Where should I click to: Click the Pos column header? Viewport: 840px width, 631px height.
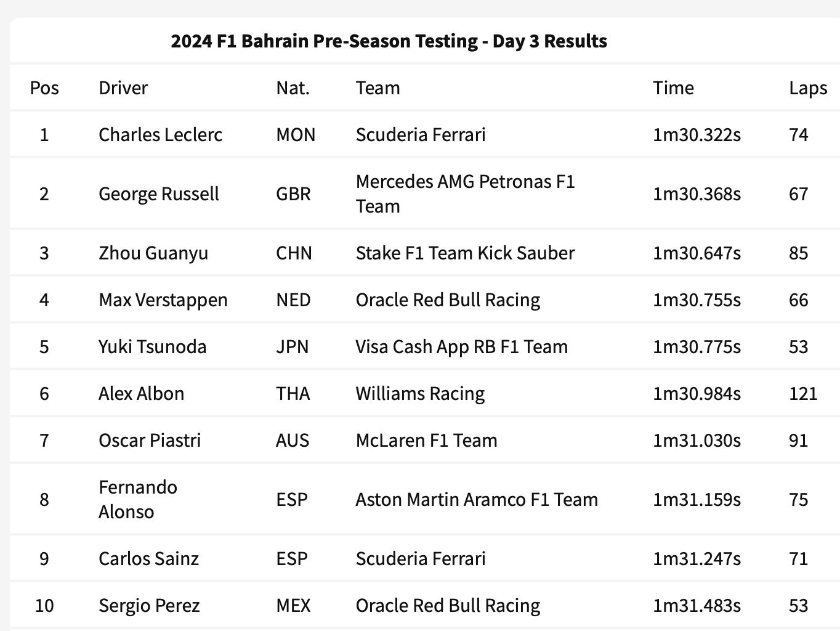44,88
